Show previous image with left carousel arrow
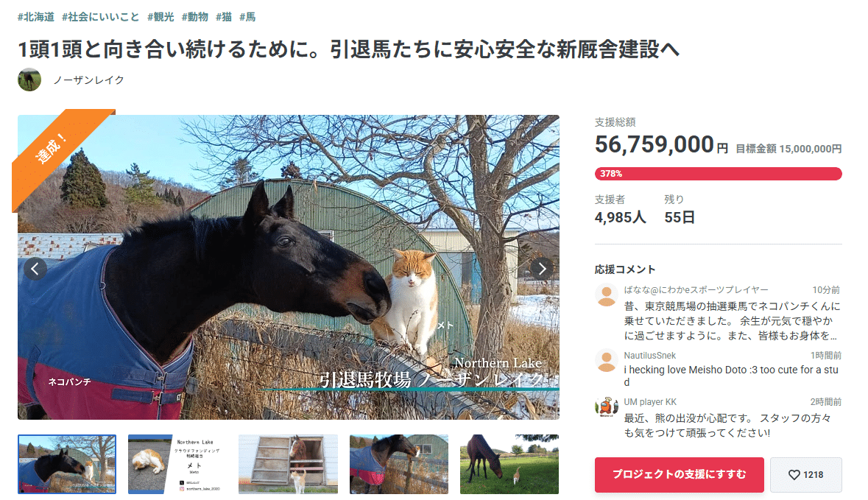Viewport: 868px width, 500px height. [35, 269]
